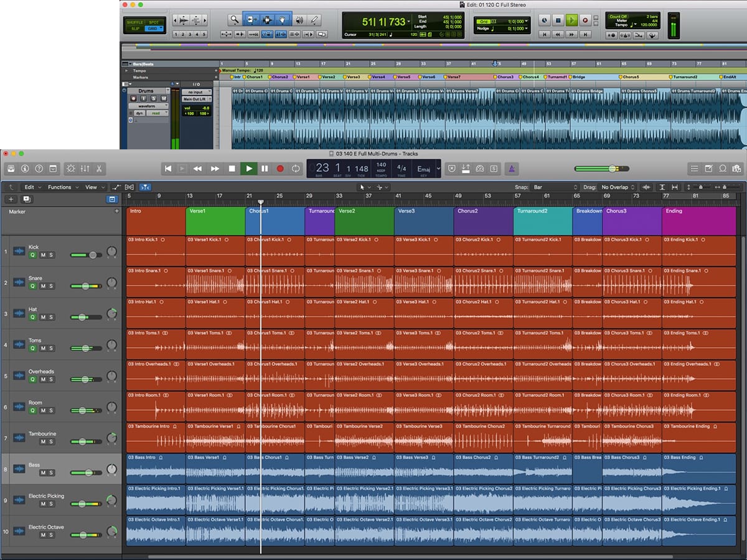Mute the Snare track
This screenshot has width=747, height=560.
pos(42,286)
